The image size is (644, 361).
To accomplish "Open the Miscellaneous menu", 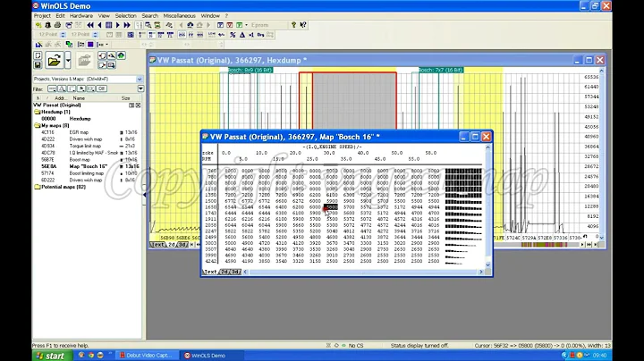I will click(x=180, y=15).
